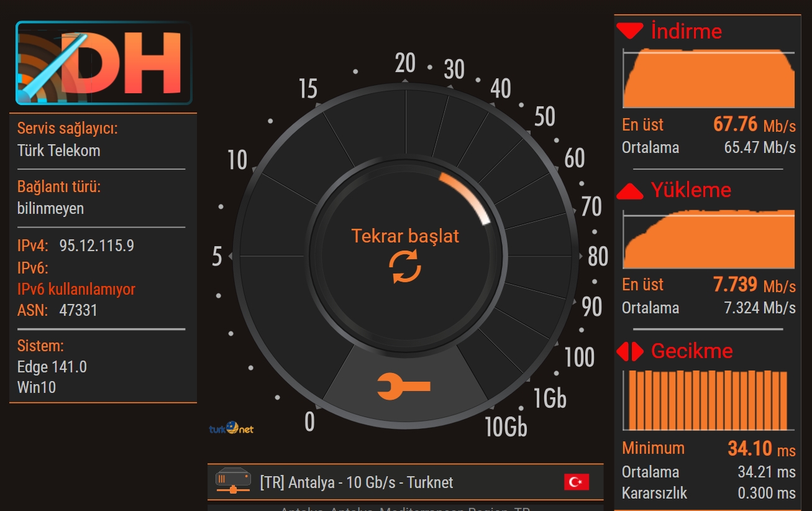Screen dimensions: 812x511
Task: Open settings via the orange wrench icon
Action: click(x=404, y=387)
